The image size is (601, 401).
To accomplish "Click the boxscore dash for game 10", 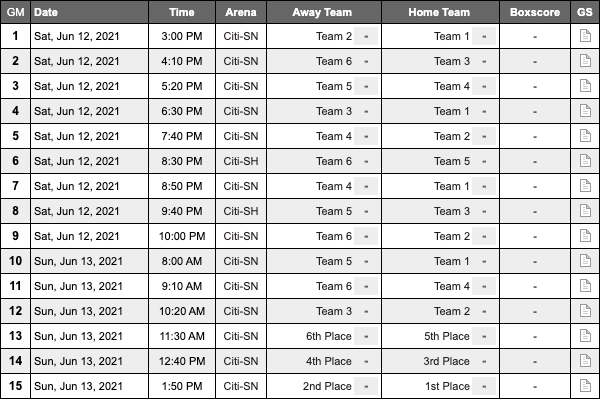I will 535,261.
